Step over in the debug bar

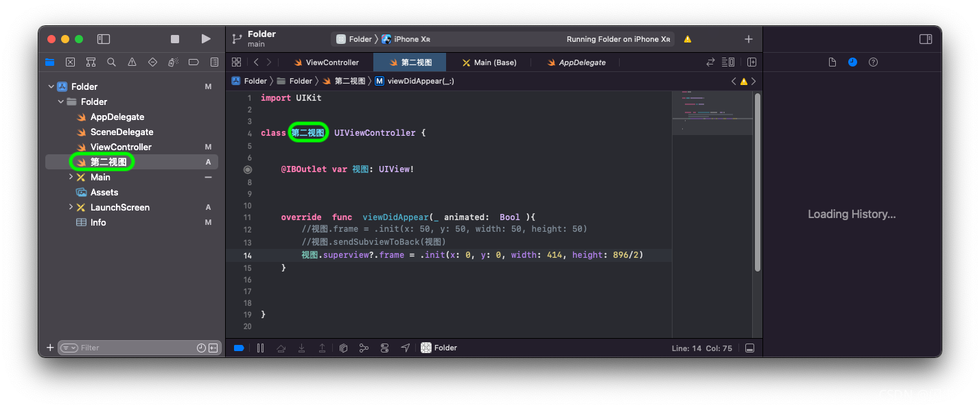(281, 348)
